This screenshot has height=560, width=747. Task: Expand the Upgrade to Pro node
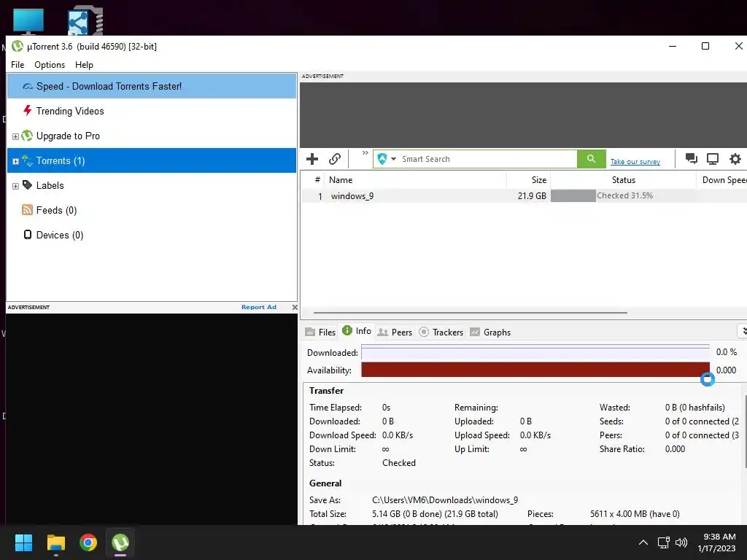(15, 136)
